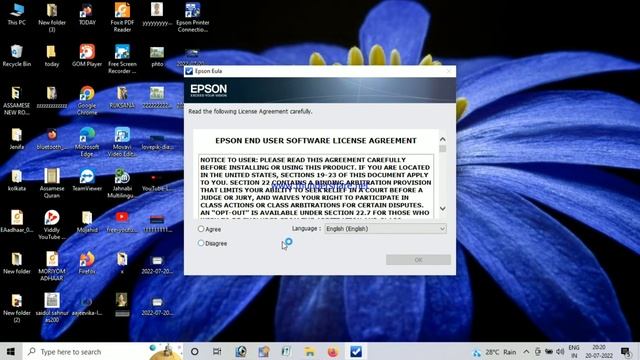Select the Movavi Video Editor icon
The width and height of the screenshot is (640, 360).
(x=122, y=142)
